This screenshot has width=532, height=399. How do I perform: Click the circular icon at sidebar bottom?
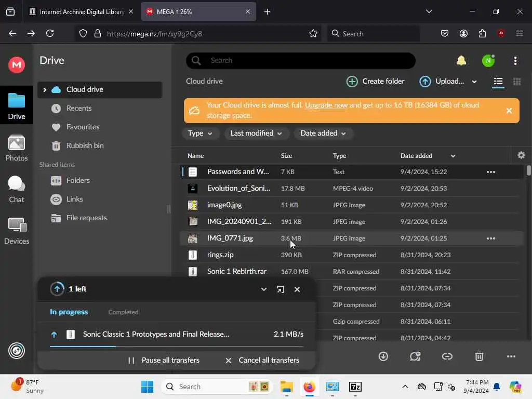pyautogui.click(x=17, y=351)
